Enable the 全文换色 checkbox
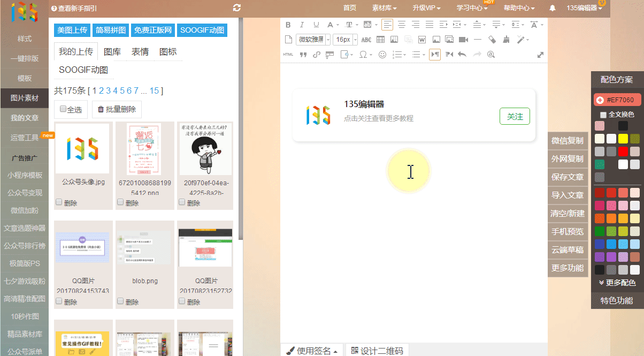This screenshot has height=356, width=644. [603, 115]
